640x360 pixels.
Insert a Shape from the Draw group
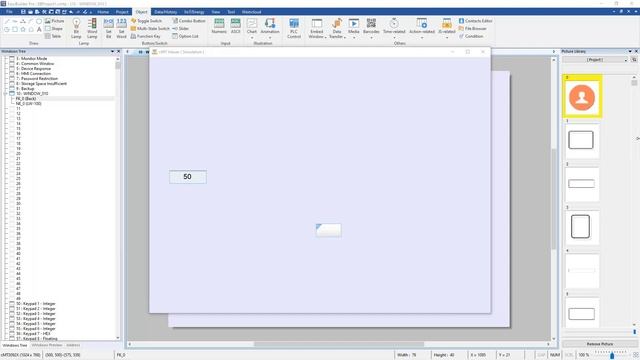tap(54, 29)
